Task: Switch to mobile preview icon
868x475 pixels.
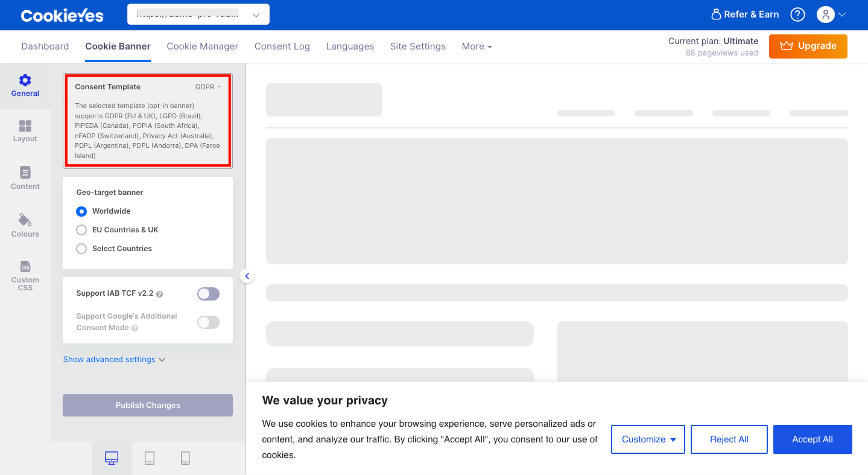Action: coord(185,458)
